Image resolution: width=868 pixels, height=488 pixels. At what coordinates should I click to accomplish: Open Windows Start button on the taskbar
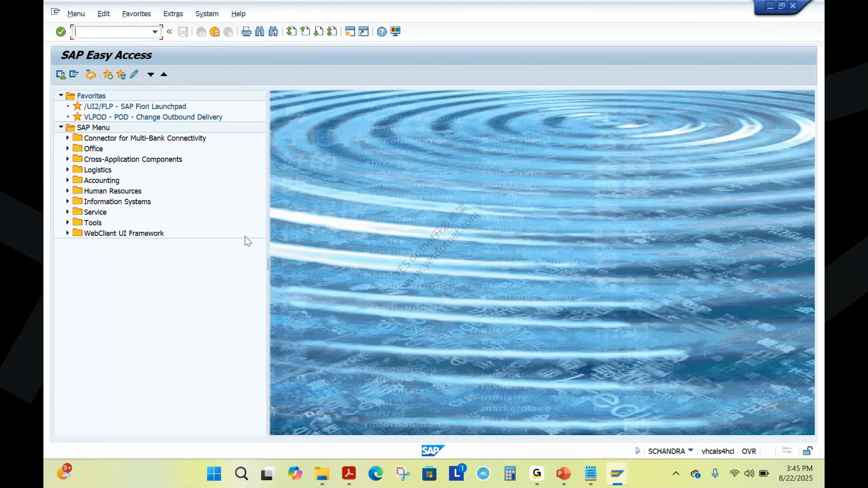[x=214, y=474]
